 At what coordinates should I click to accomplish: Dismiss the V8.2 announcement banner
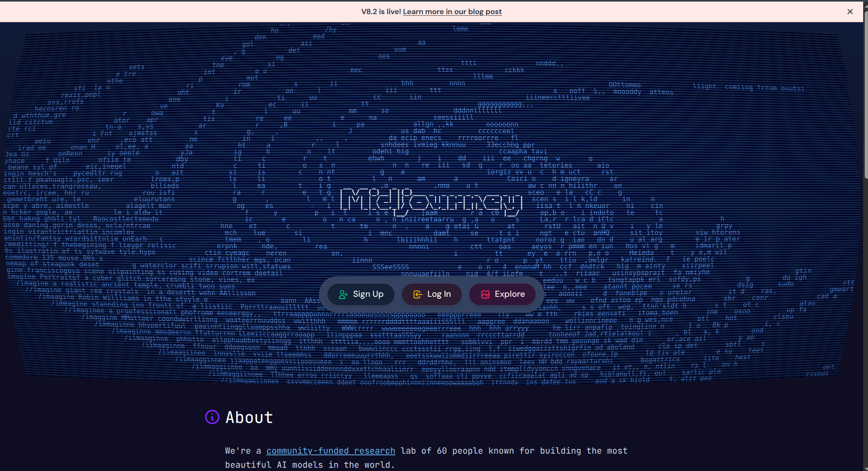click(x=850, y=12)
